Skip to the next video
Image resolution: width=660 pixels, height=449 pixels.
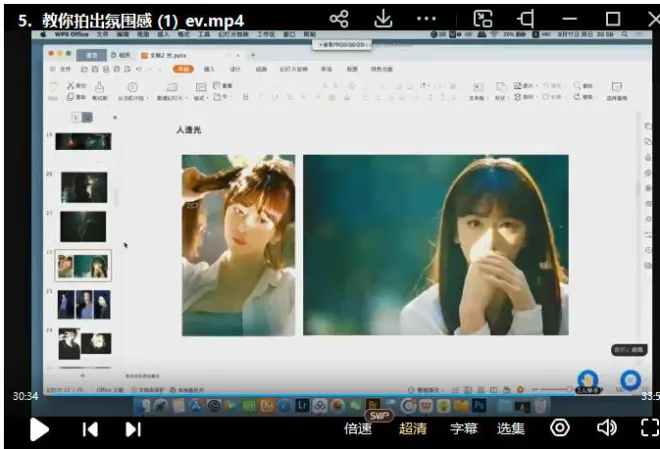coord(133,429)
